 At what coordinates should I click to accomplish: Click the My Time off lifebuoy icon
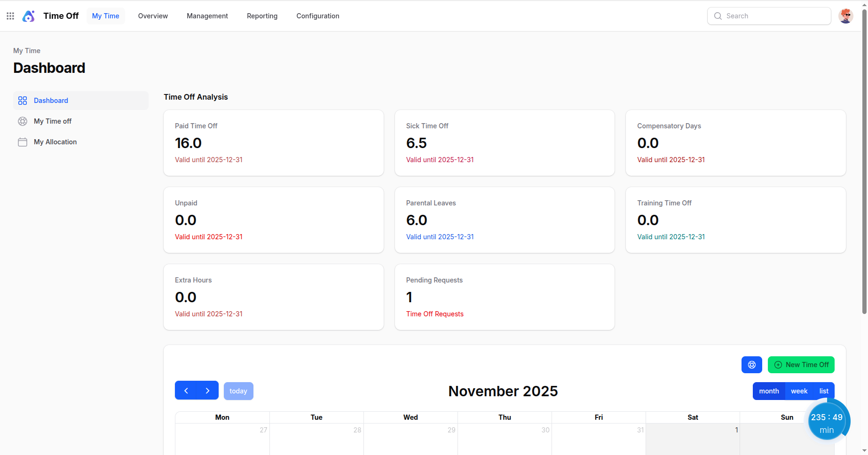coord(23,121)
